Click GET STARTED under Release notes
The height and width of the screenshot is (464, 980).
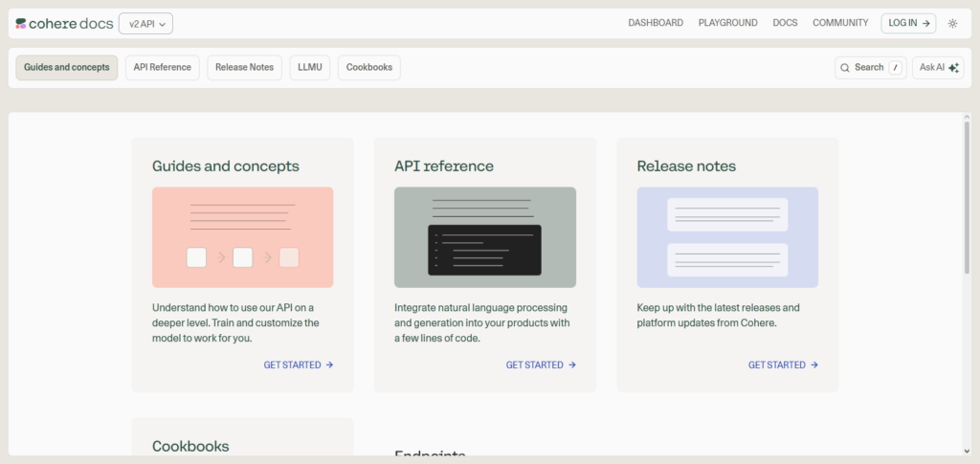coord(784,365)
